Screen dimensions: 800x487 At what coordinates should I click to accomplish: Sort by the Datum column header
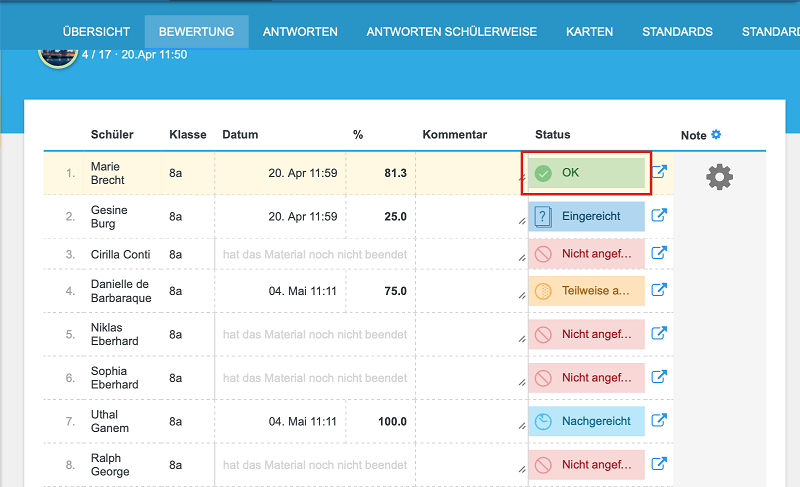240,135
